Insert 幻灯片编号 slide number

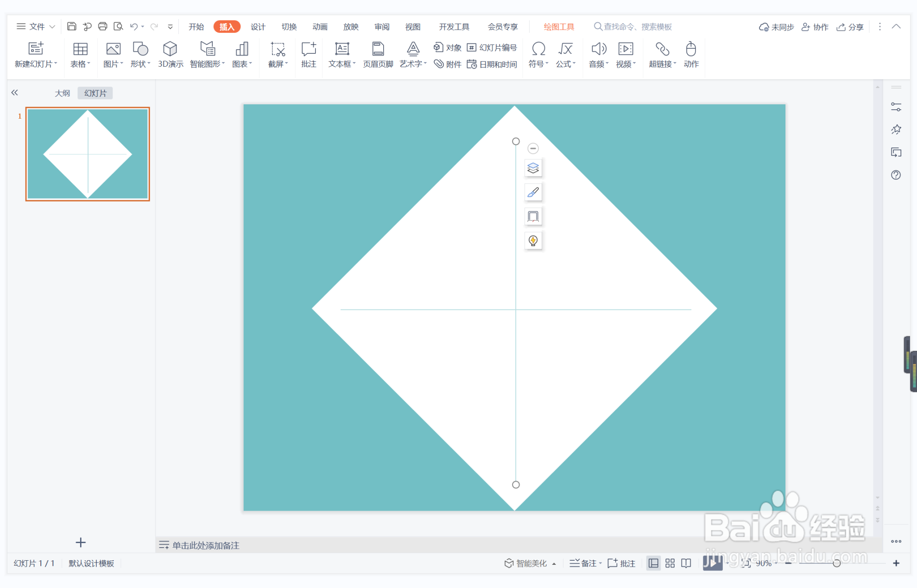[492, 47]
